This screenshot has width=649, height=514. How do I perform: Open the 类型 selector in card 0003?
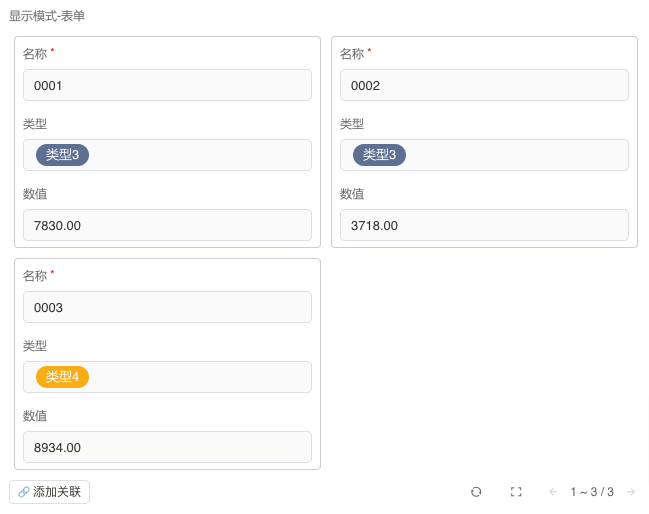(200, 377)
